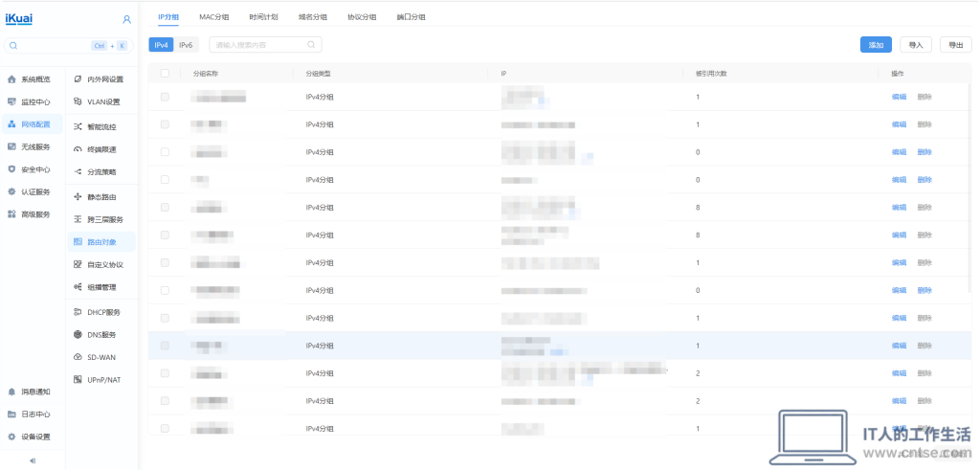Open 内外网设置 submenu item
This screenshot has height=470, width=980.
tap(101, 79)
